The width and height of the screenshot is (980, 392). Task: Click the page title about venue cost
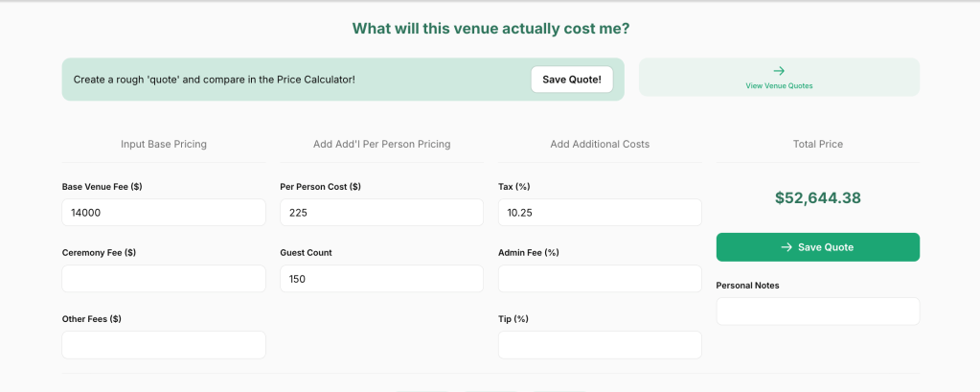pyautogui.click(x=490, y=29)
